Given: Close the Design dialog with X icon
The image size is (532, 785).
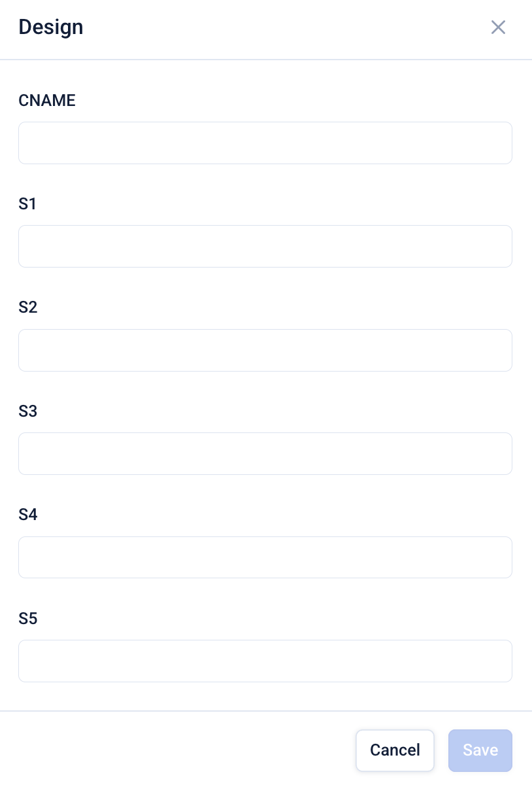Looking at the screenshot, I should click(498, 27).
